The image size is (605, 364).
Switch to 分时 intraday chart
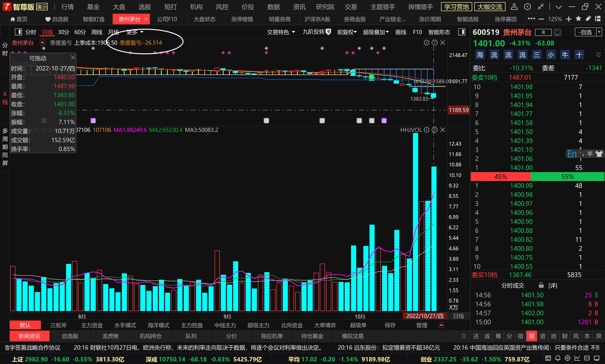coord(30,32)
